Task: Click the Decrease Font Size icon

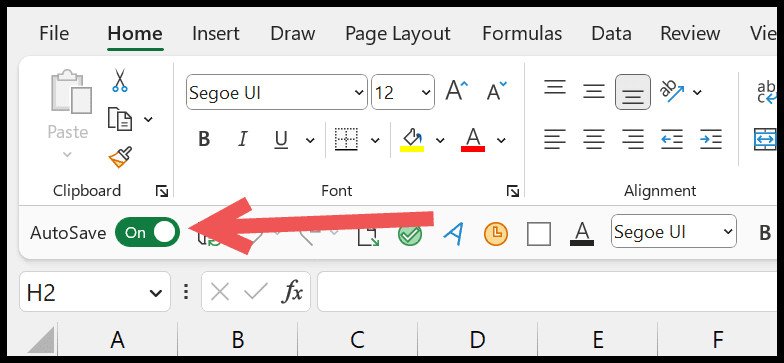Action: (x=496, y=92)
